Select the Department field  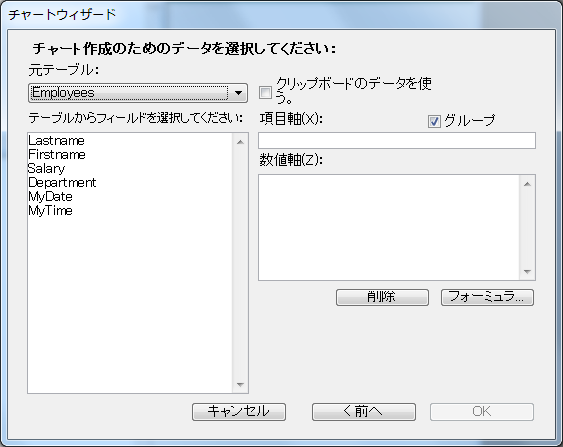pos(62,182)
